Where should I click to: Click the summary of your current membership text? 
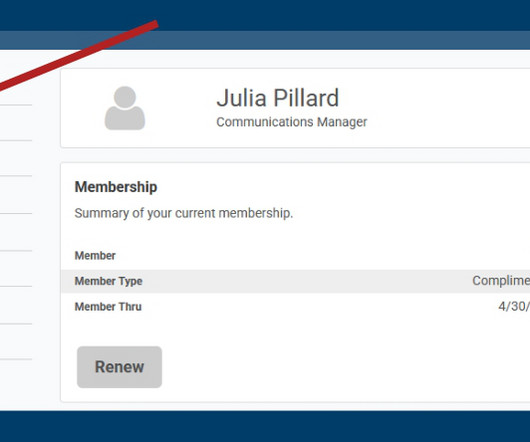[184, 213]
